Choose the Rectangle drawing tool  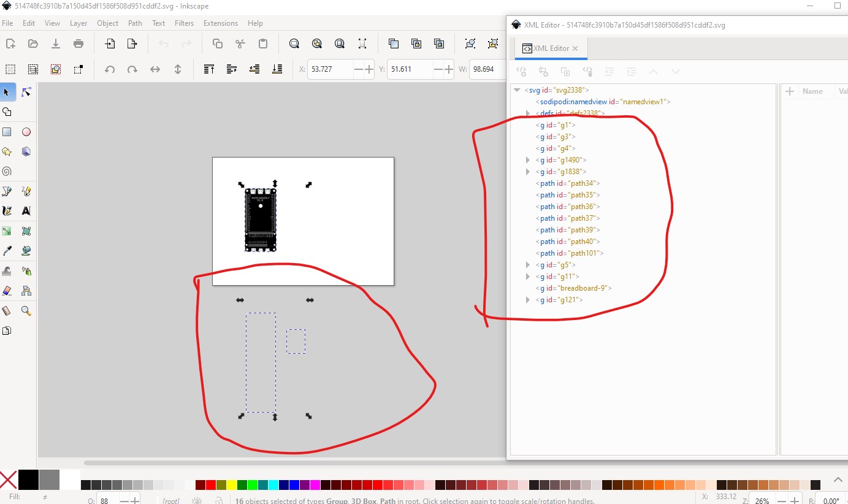[x=7, y=132]
